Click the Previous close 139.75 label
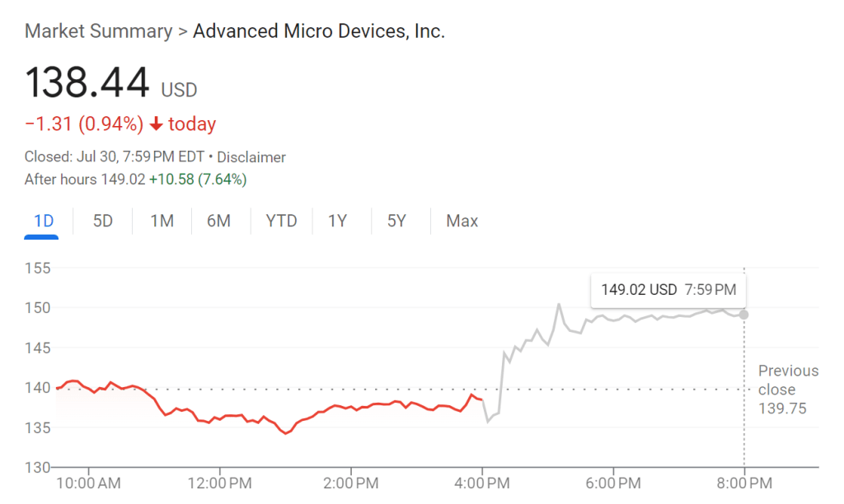The width and height of the screenshot is (844, 504). (788, 390)
